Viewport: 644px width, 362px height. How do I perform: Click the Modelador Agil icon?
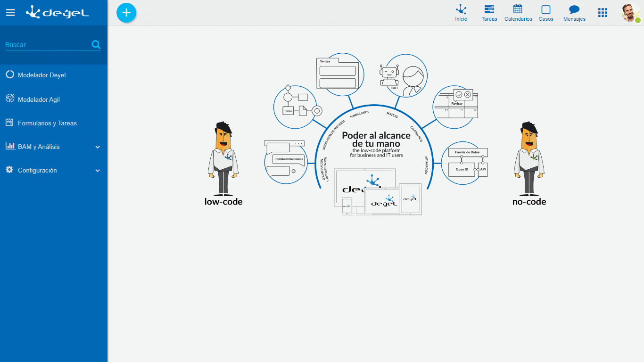[x=9, y=98]
